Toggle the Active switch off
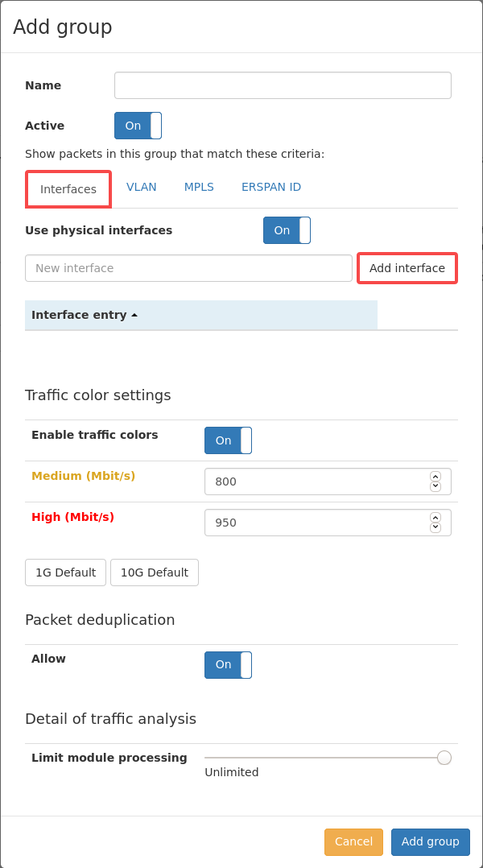 (x=138, y=126)
